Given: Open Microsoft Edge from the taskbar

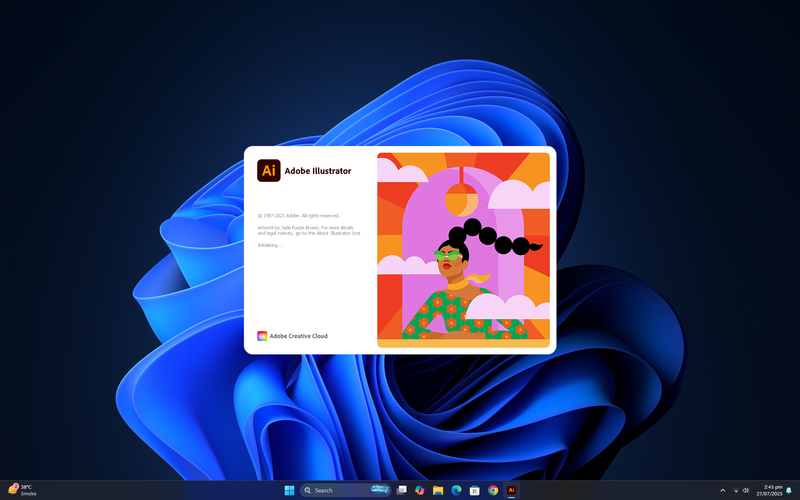Looking at the screenshot, I should (456, 490).
